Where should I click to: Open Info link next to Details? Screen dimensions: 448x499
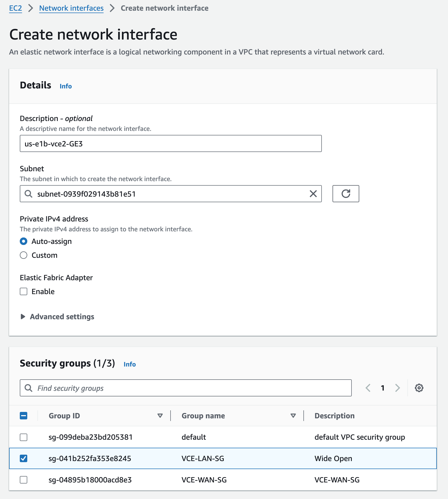click(66, 86)
